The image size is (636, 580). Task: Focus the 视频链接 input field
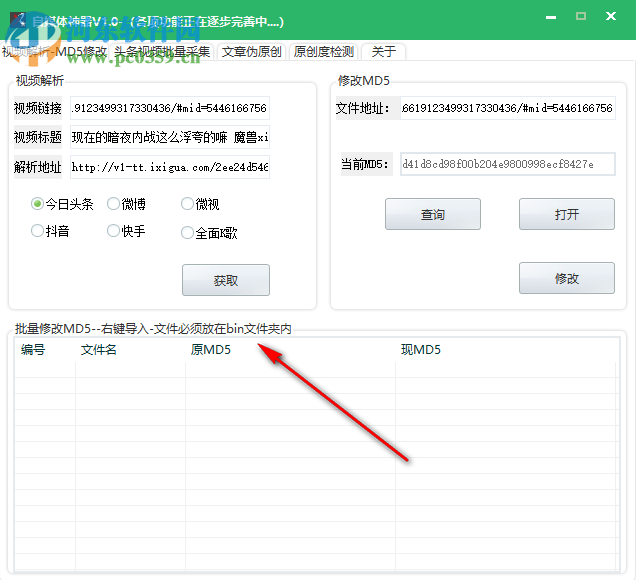(170, 108)
